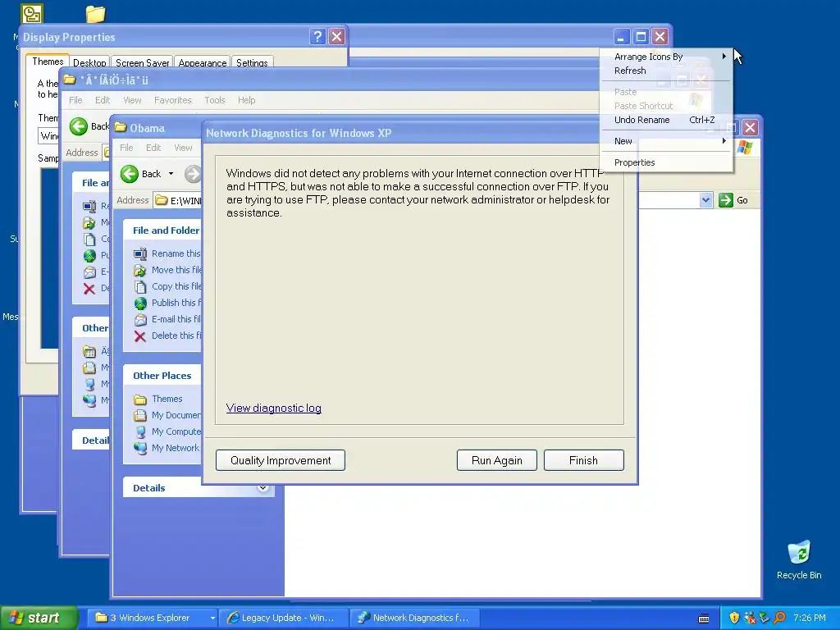The width and height of the screenshot is (840, 630).
Task: Select the yellow folder icon on the desktop
Action: pyautogui.click(x=95, y=13)
